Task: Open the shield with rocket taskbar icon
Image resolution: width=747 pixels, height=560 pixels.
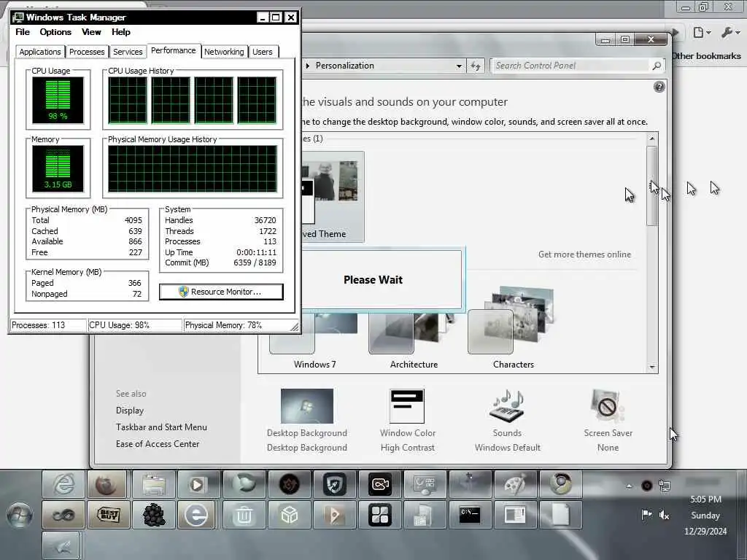Action: (x=334, y=484)
